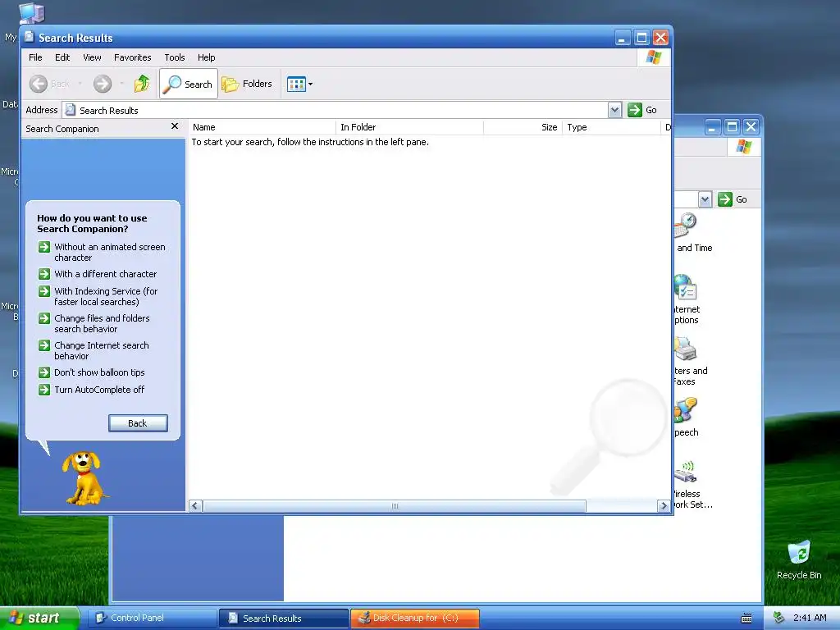The width and height of the screenshot is (840, 630).
Task: Click the Back arrow toolbar icon
Action: [39, 84]
